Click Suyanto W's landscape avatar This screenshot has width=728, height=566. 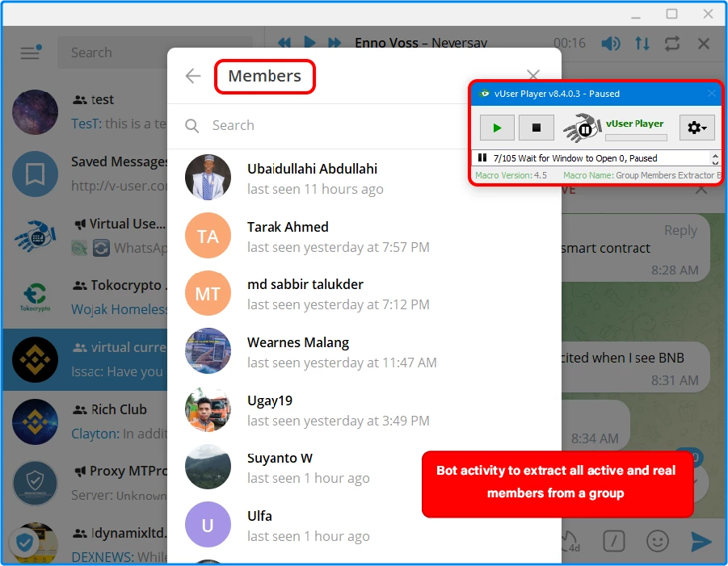pyautogui.click(x=208, y=467)
